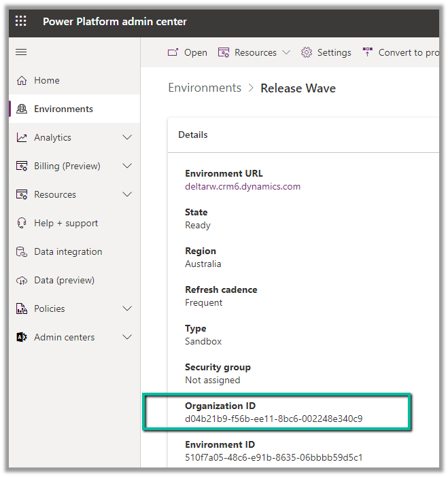Click the Help + support headset icon

22,223
